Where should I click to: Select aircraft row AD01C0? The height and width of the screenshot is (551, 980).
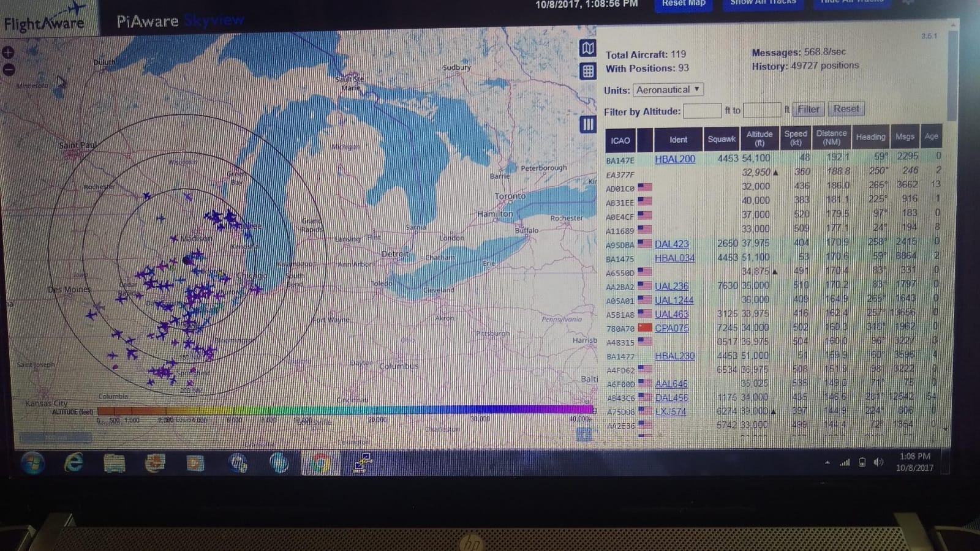[774, 187]
